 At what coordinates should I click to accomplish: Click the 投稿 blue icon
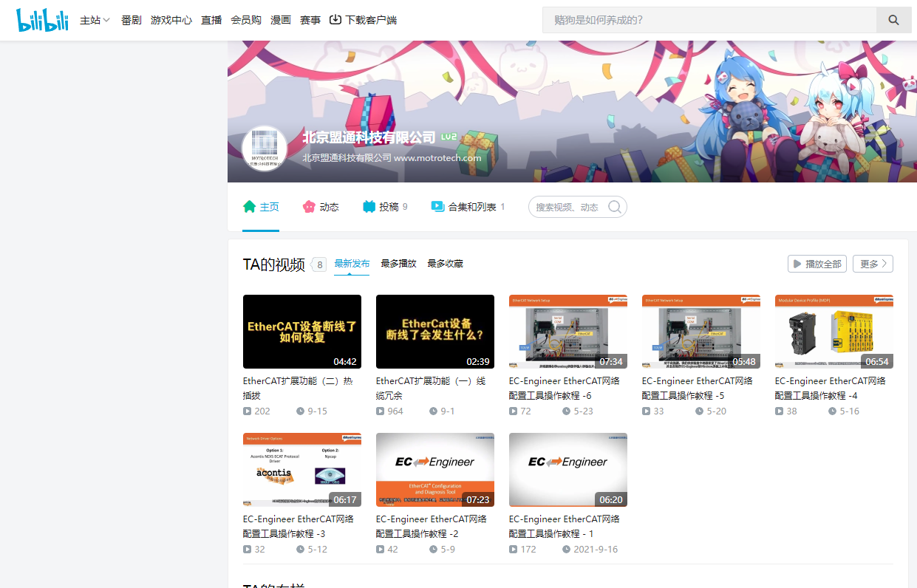369,207
